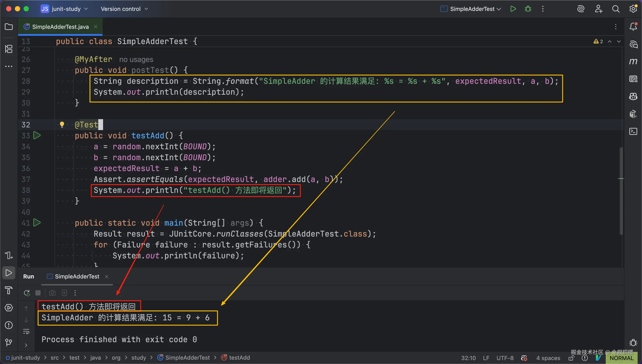Image resolution: width=642 pixels, height=364 pixels.
Task: Click testAdd in the breadcrumb path
Action: coord(239,358)
